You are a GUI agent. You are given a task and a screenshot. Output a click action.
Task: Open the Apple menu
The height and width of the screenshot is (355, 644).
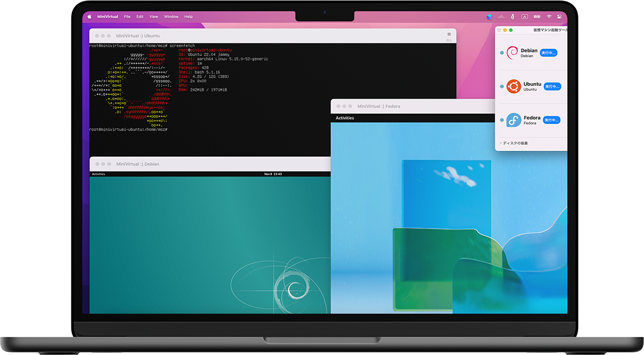[x=90, y=17]
